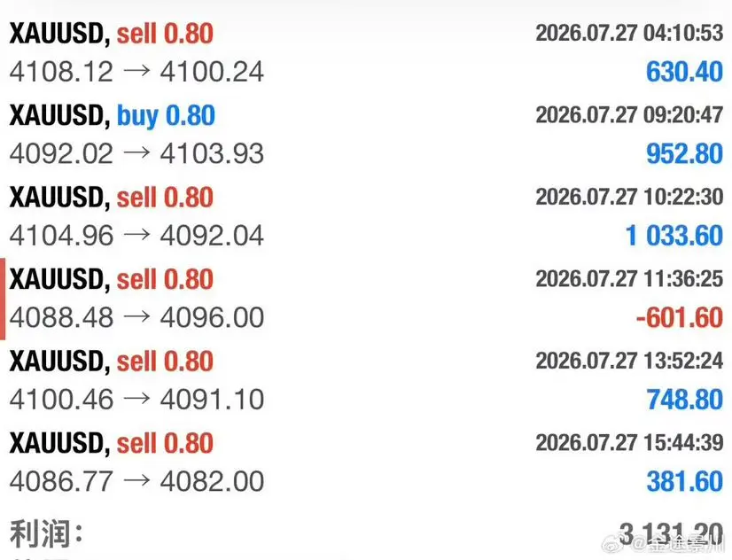The image size is (732, 560).
Task: Open the sell trade closed at 13:52:24
Action: click(366, 380)
